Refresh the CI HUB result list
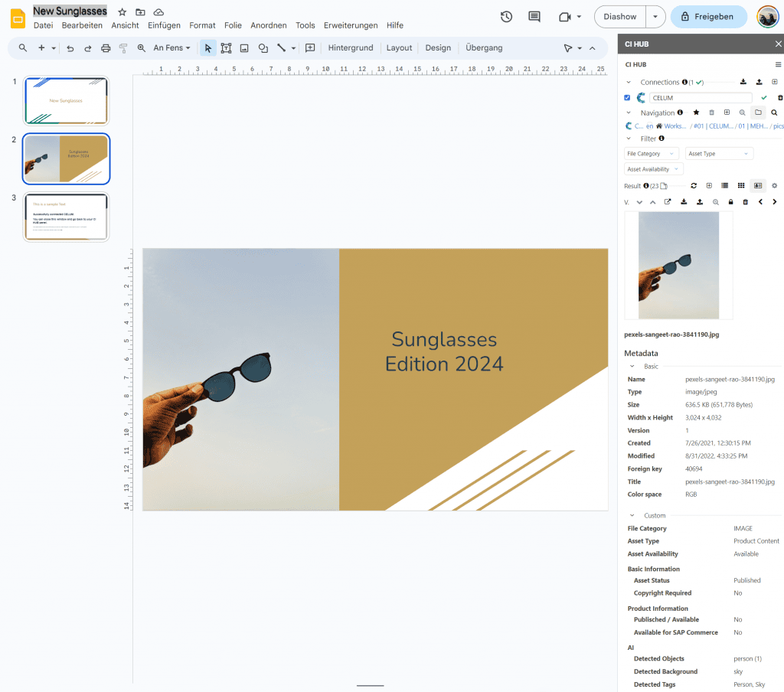The width and height of the screenshot is (784, 692). [694, 185]
